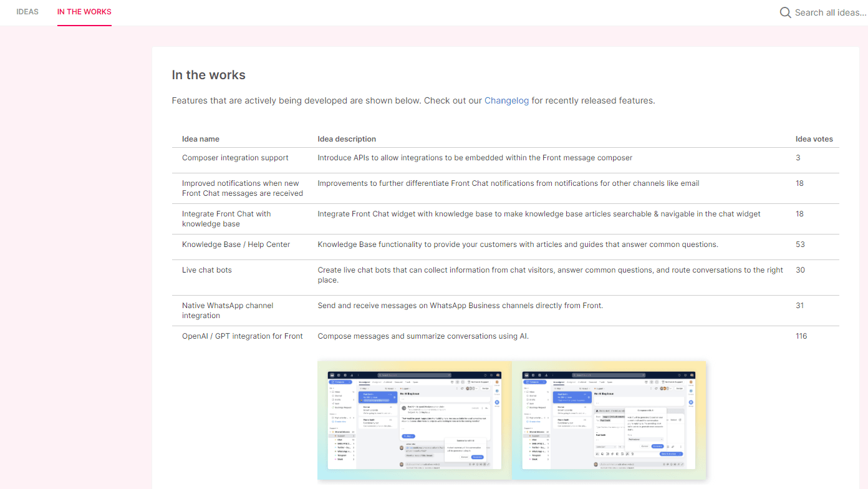Screen dimensions: 868x489
Task: Click description about differentiating Front Chat notifications
Action: point(508,183)
